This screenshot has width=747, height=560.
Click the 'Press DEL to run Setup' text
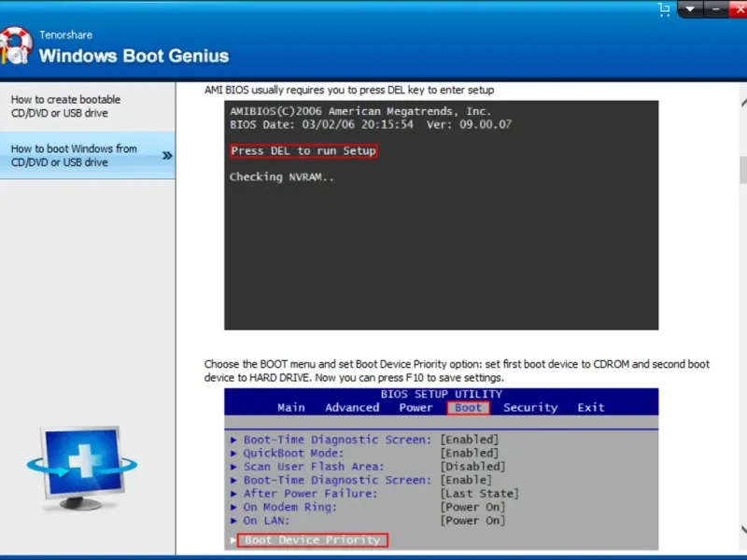(x=303, y=151)
